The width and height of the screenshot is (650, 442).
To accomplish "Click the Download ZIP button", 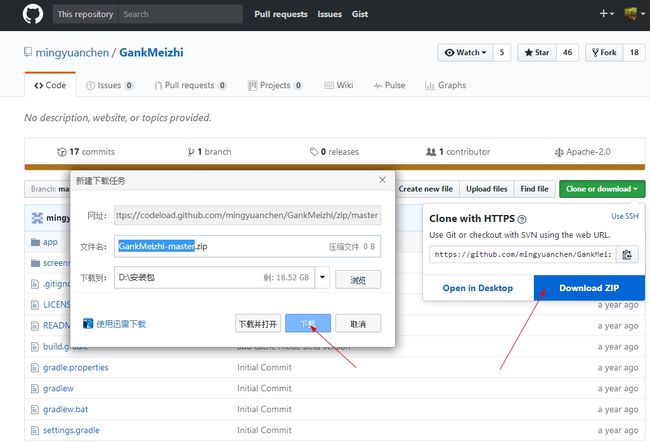I will [589, 288].
